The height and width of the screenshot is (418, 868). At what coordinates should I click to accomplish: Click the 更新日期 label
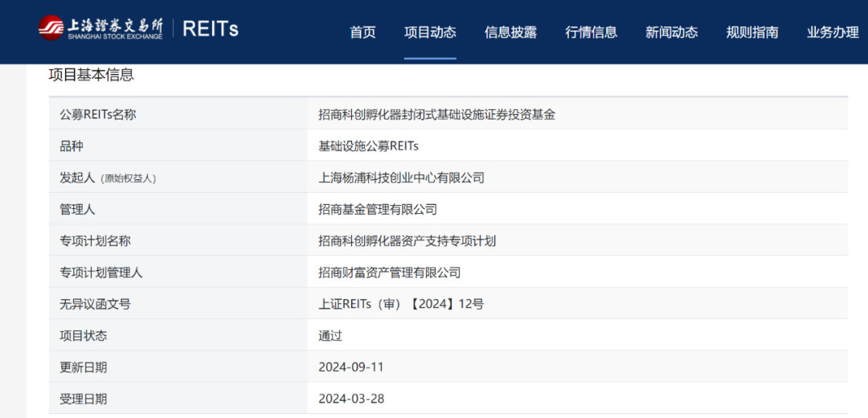click(83, 367)
